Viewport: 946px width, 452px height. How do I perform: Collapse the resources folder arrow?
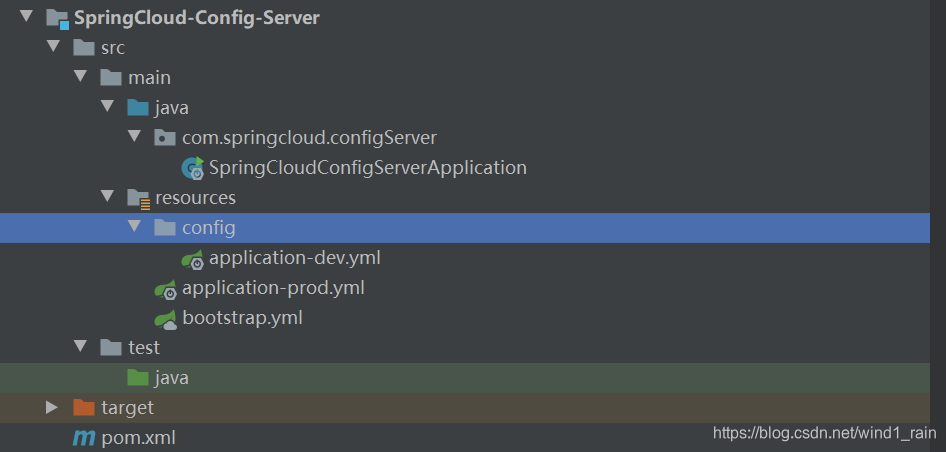[107, 196]
